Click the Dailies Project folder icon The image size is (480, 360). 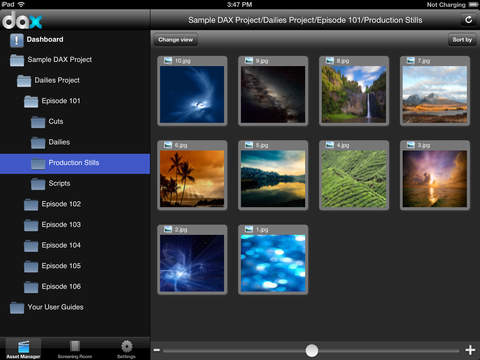(x=24, y=81)
